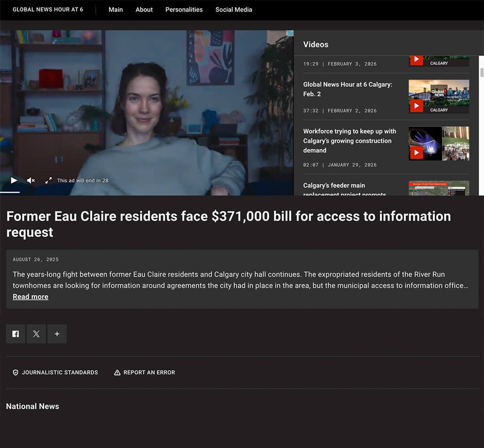
Task: Expand the article summary with Read more
Action: tap(30, 297)
